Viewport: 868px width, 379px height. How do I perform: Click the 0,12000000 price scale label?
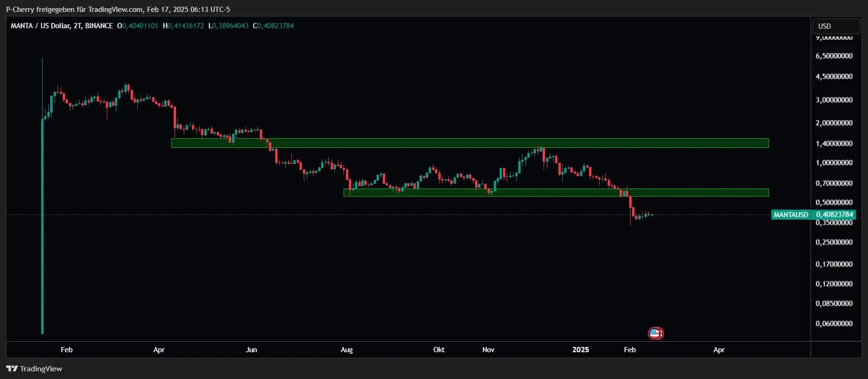pyautogui.click(x=834, y=284)
